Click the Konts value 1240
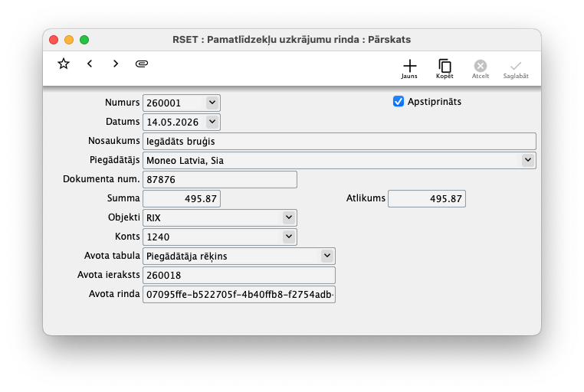Image resolution: width=584 pixels, height=392 pixels. pyautogui.click(x=158, y=237)
